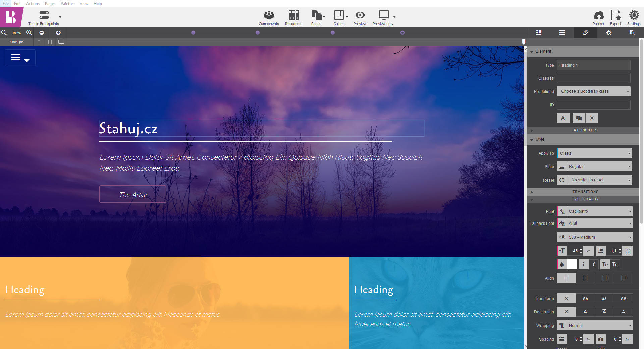Open the Layout panel tab
Viewport: 644px width, 349px height.
539,33
